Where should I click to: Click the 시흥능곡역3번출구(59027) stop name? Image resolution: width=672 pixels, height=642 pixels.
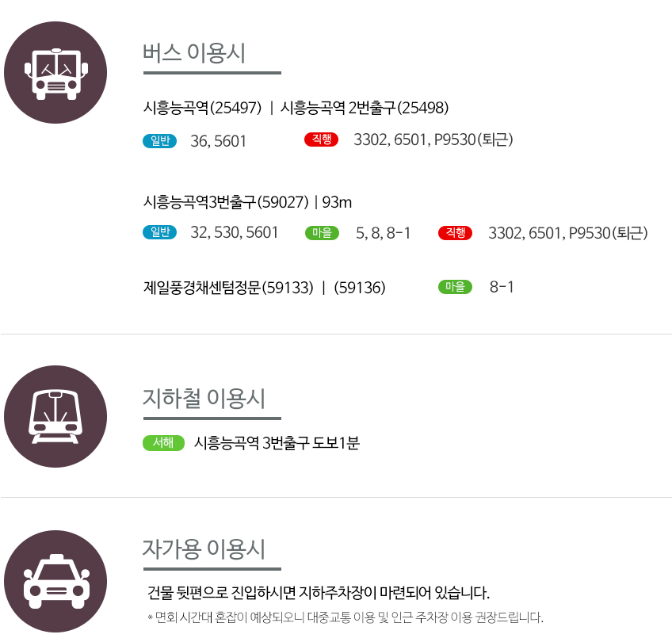click(x=226, y=202)
